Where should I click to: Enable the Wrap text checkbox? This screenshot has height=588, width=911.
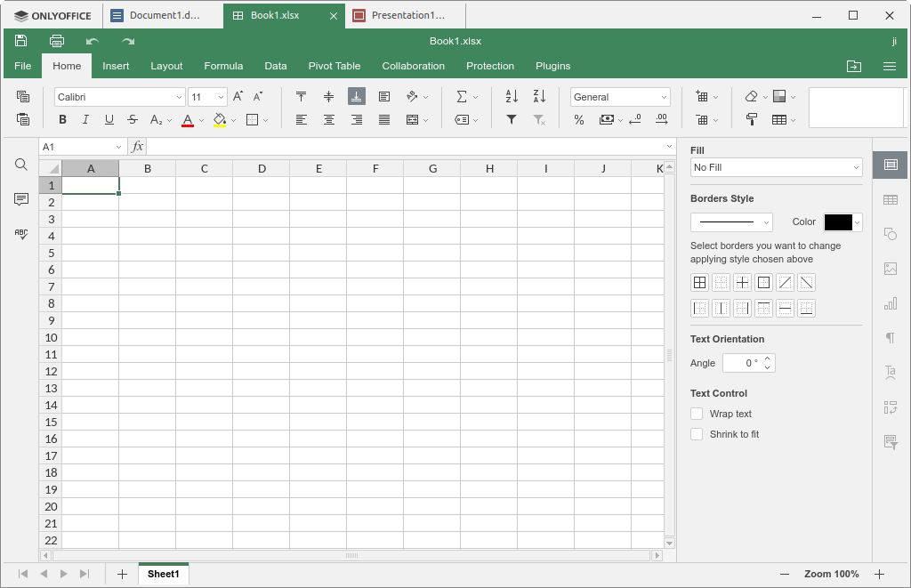pos(697,414)
